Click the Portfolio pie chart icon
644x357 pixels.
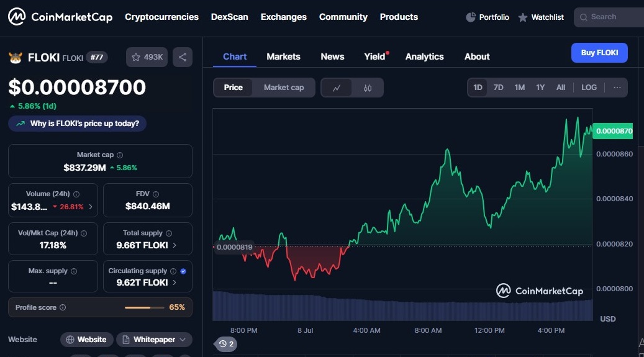[471, 17]
